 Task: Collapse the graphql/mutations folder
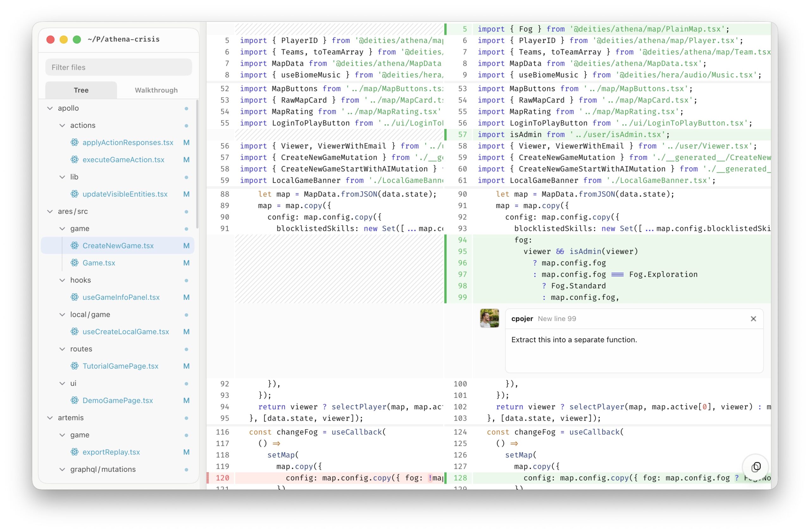pyautogui.click(x=62, y=469)
